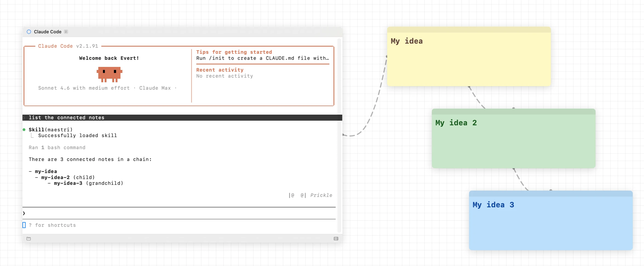This screenshot has height=266, width=644.
Task: Click the blue 'My idea 3' note
Action: tap(550, 220)
